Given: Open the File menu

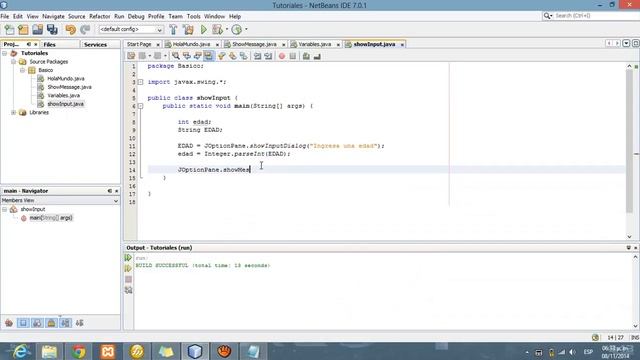Looking at the screenshot, I should coord(4,16).
